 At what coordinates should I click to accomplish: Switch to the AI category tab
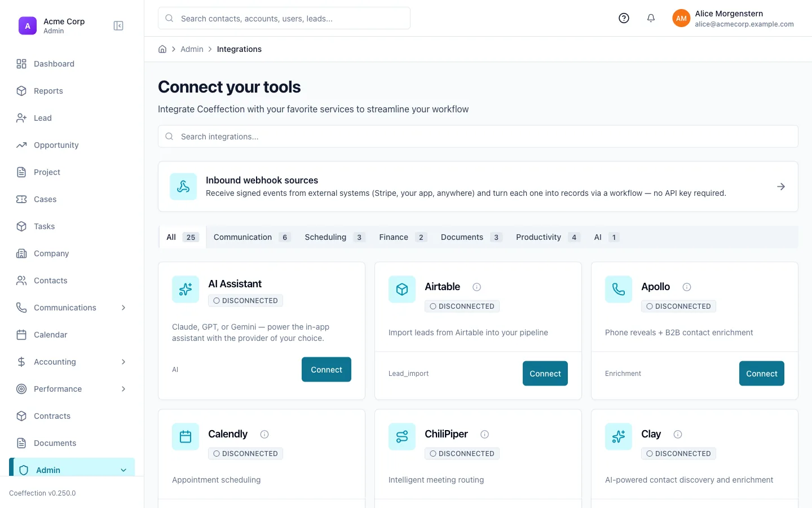click(607, 237)
